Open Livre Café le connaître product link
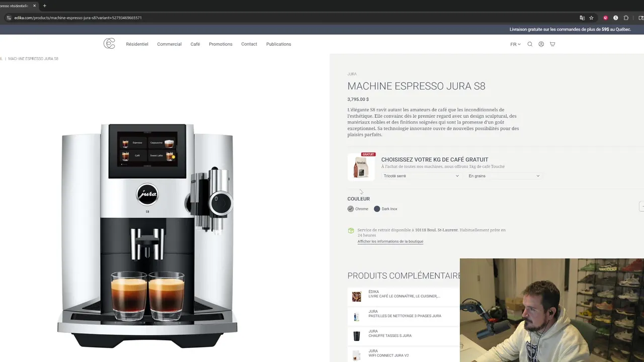The width and height of the screenshot is (644, 362). coord(404,296)
